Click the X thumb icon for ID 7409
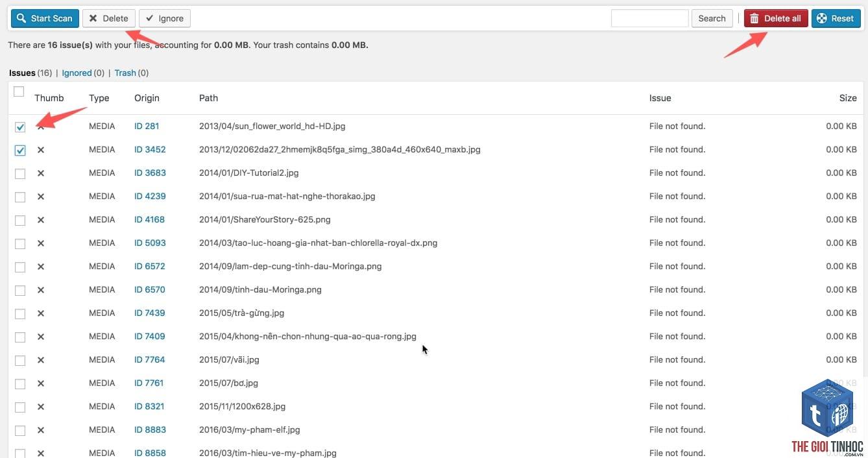Screen dimensions: 868x458 [x=41, y=337]
